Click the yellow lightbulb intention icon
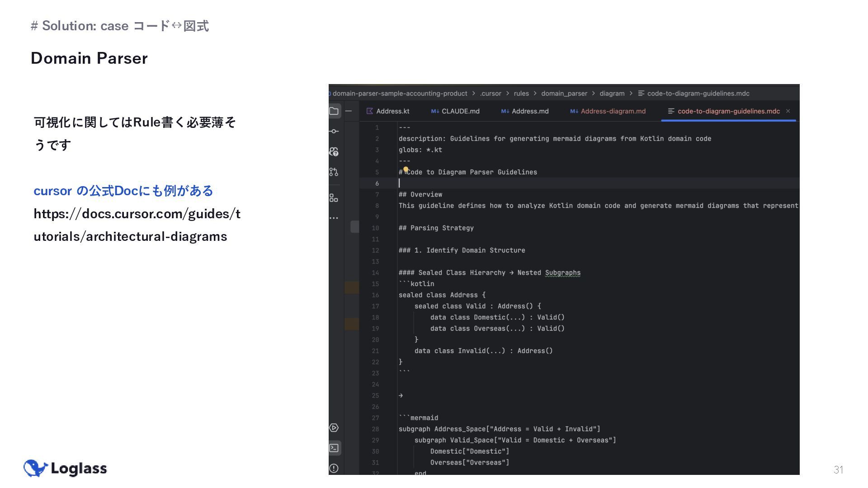The height and width of the screenshot is (488, 868). tap(406, 170)
